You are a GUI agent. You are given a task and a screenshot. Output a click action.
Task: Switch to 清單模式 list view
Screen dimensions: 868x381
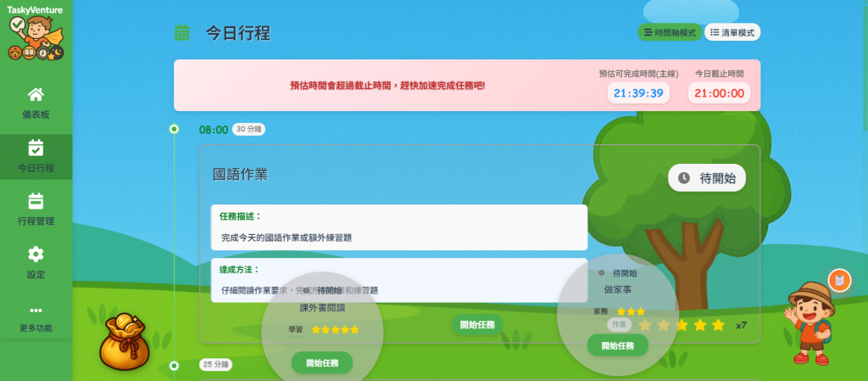tap(732, 32)
